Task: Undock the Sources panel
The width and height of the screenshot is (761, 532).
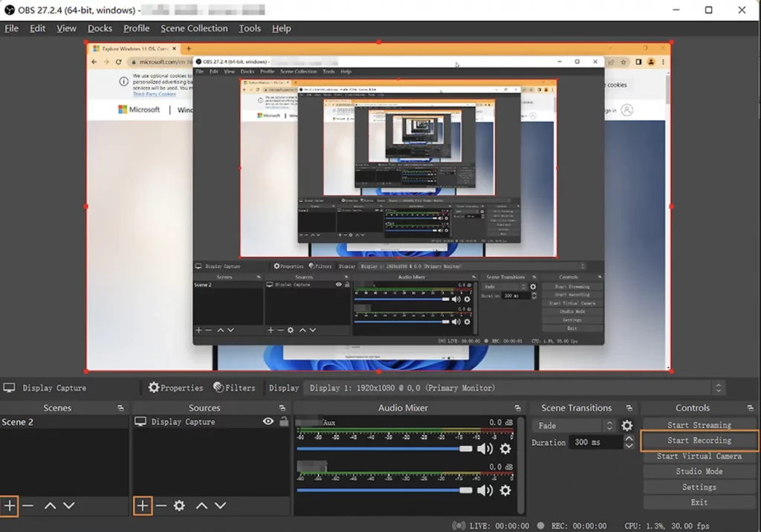Action: point(282,408)
